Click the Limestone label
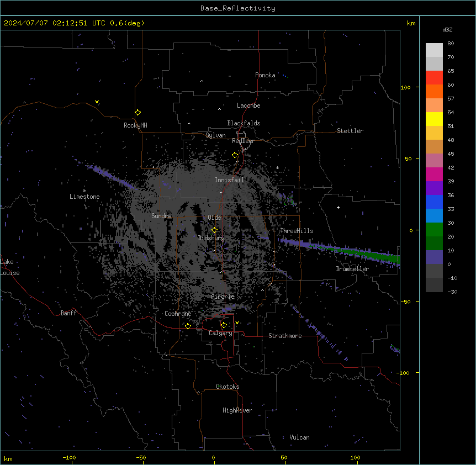Viewport: 476px width, 465px height. (84, 197)
